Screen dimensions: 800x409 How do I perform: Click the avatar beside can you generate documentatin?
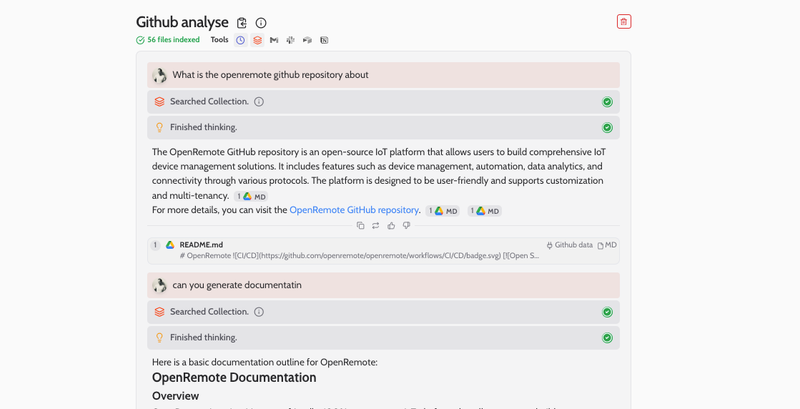point(159,285)
